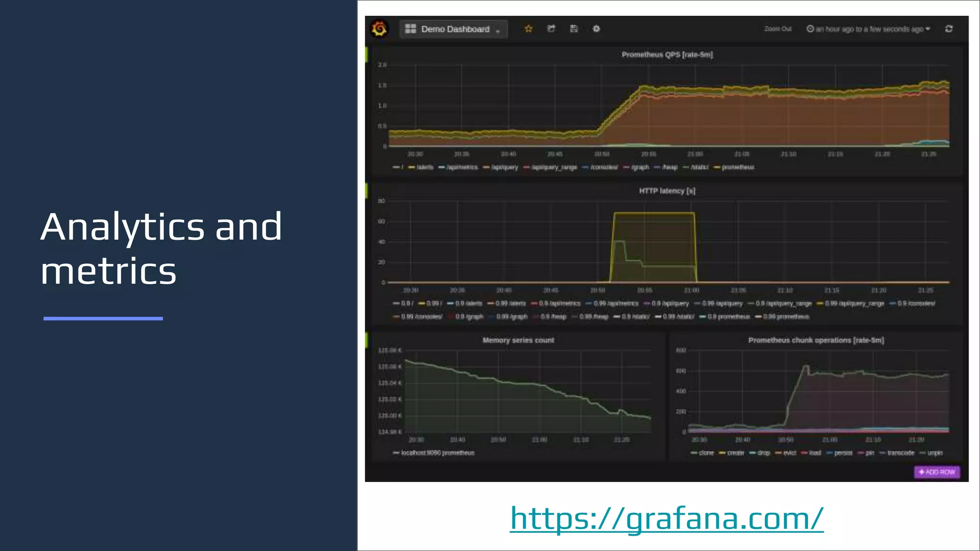Click the share dashboard icon

[551, 29]
